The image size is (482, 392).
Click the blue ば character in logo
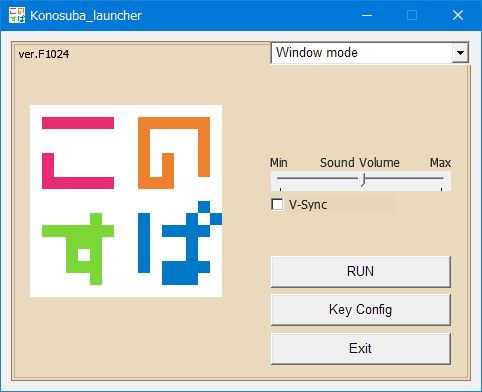(x=180, y=243)
